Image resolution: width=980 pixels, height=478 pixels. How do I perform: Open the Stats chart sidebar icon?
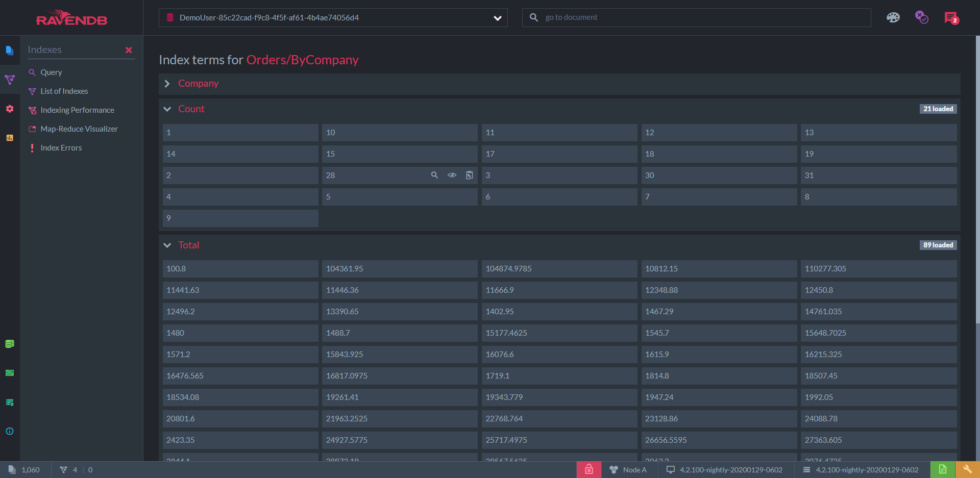pyautogui.click(x=10, y=138)
